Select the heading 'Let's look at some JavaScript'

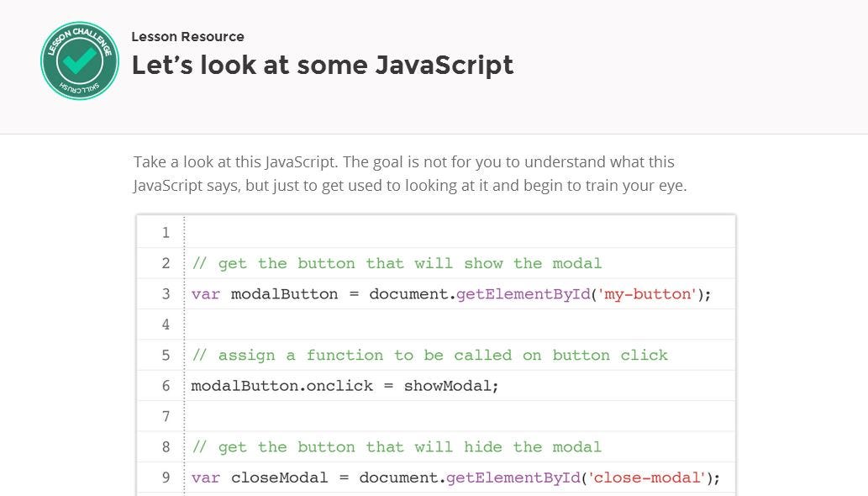point(322,65)
